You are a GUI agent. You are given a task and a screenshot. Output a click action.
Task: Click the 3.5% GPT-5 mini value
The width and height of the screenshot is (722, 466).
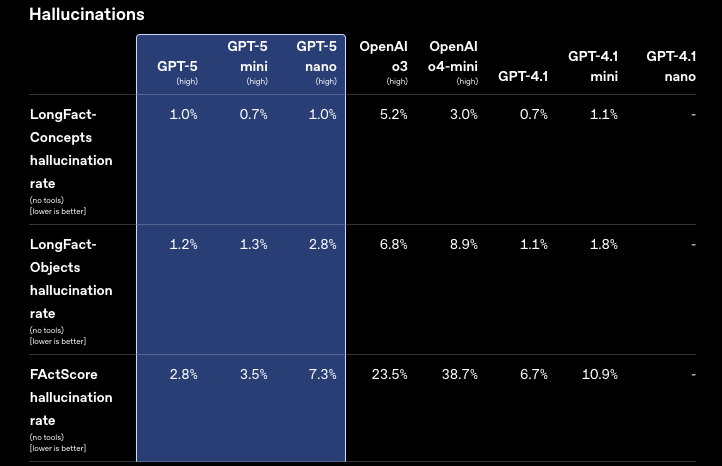253,374
